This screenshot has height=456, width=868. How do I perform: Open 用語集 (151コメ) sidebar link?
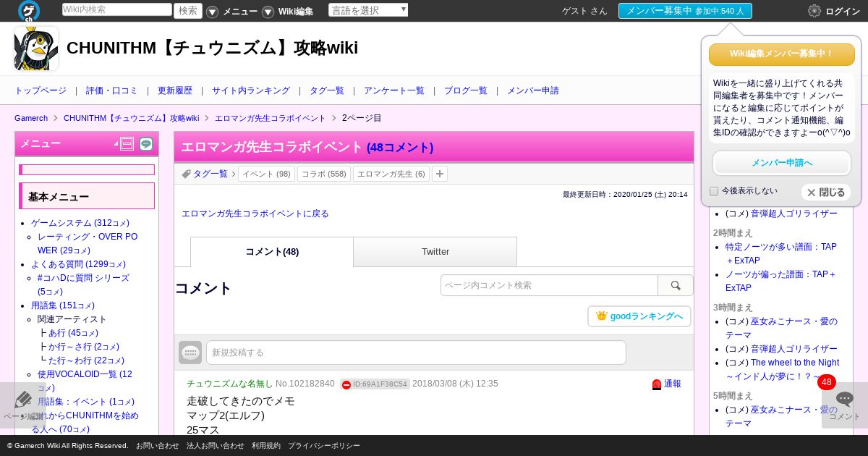63,305
